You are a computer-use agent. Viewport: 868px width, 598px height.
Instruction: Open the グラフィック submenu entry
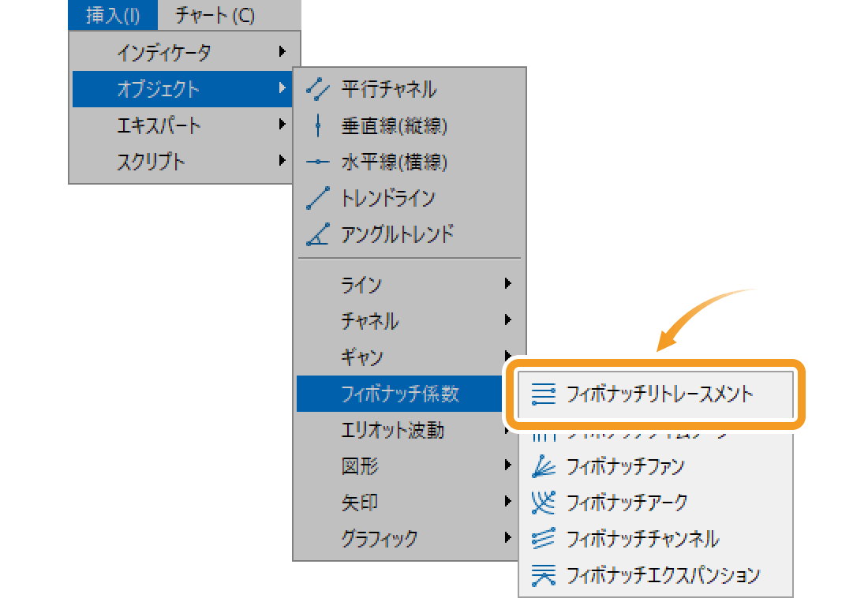tap(407, 538)
